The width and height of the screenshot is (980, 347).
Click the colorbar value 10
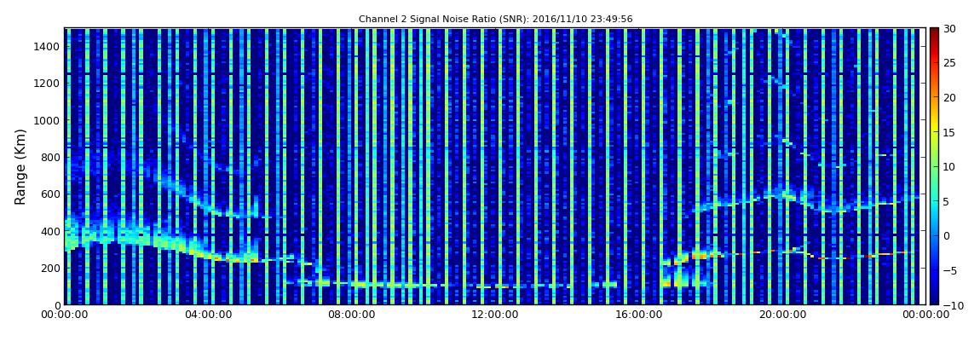coord(949,166)
